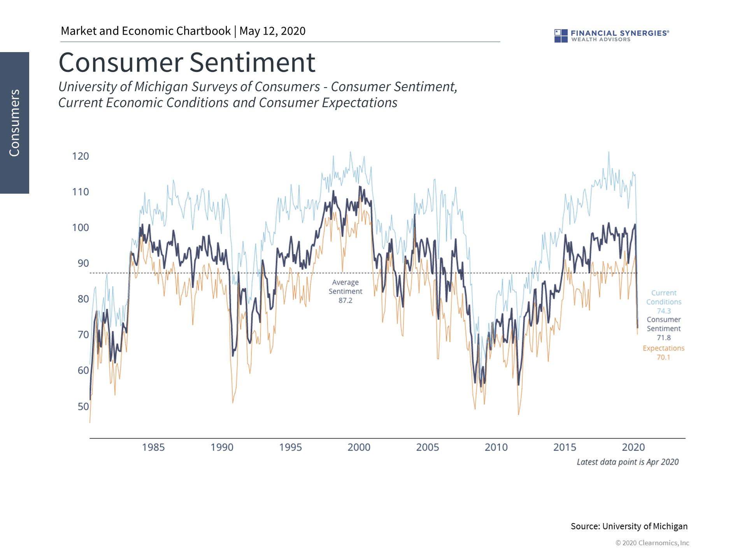This screenshot has height=560, width=747.
Task: Click the 'Market and Economic Chartbook' header
Action: point(146,31)
